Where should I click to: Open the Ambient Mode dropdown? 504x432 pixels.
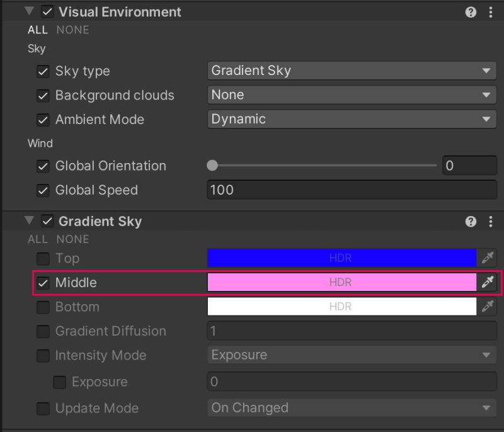[352, 119]
